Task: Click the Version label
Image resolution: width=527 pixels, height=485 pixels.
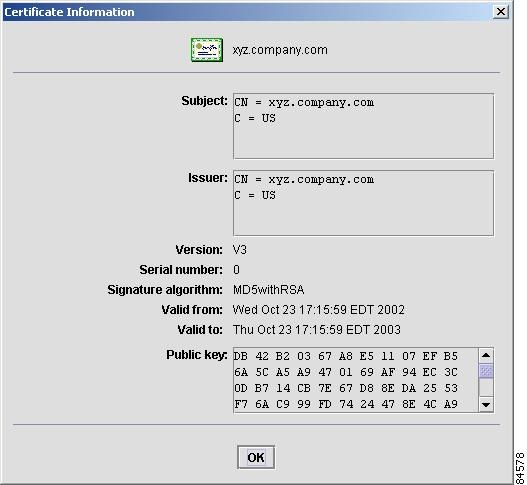Action: [199, 250]
